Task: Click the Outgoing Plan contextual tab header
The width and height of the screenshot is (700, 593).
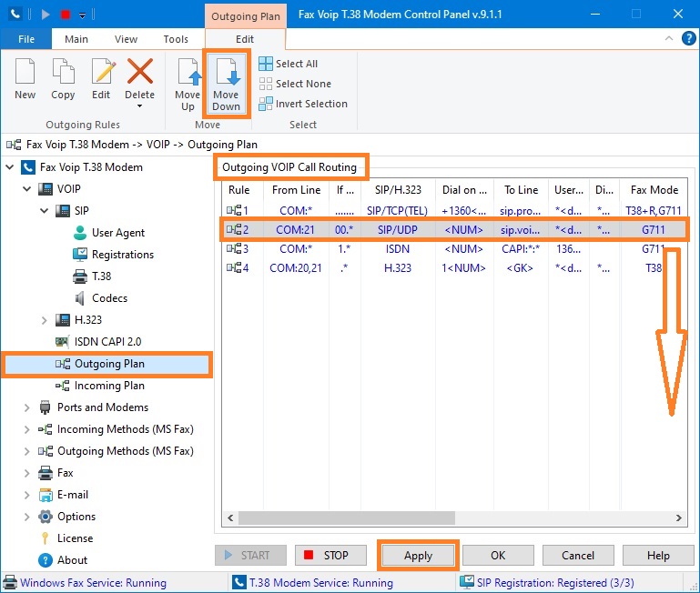Action: click(246, 16)
